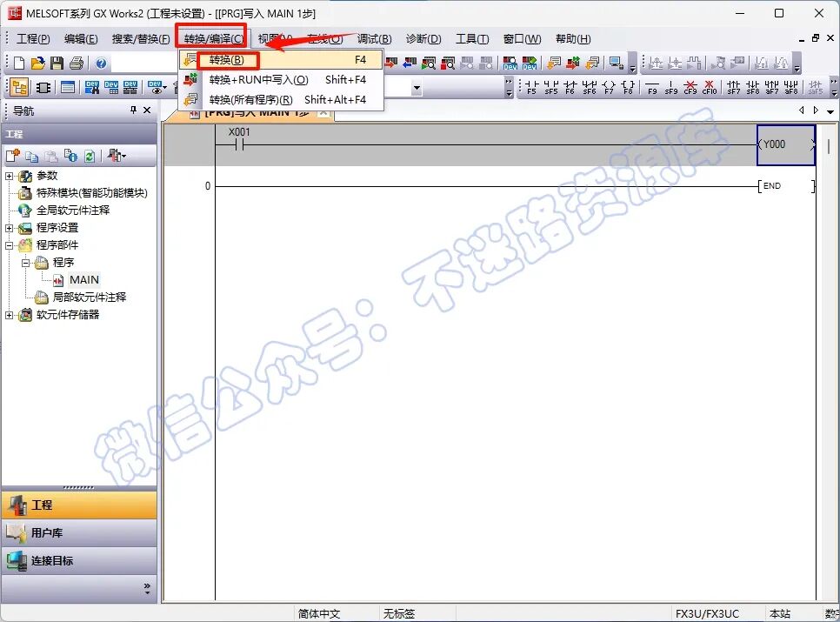The height and width of the screenshot is (622, 840).
Task: Open the 编辑(E) menu
Action: click(x=81, y=38)
